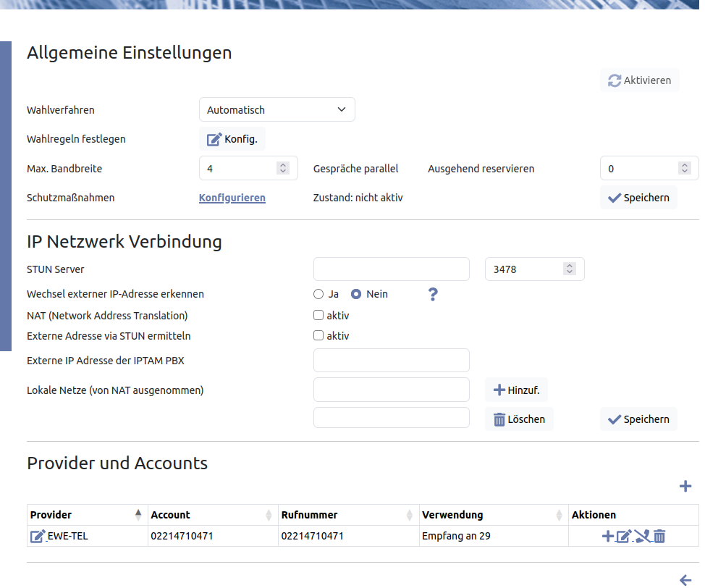Open the Konfigurieren link for Schutzmaßnahmen

point(232,198)
